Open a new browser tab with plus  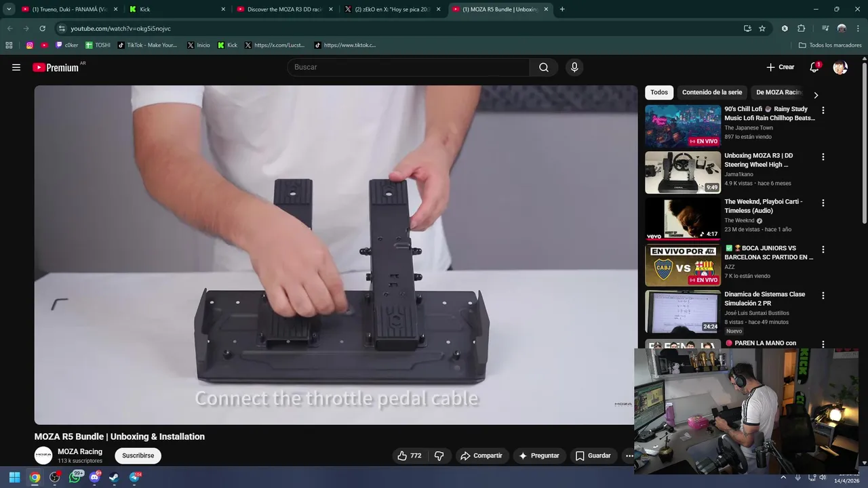click(x=562, y=9)
